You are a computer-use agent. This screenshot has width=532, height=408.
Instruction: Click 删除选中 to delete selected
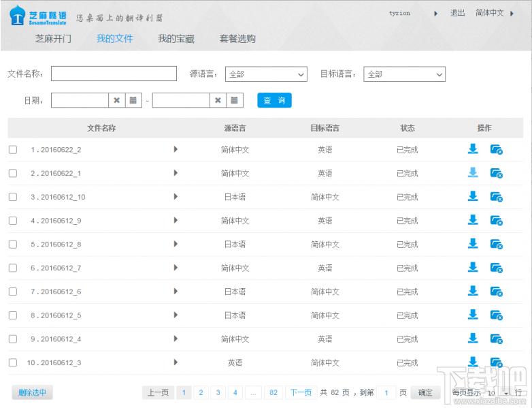32,393
